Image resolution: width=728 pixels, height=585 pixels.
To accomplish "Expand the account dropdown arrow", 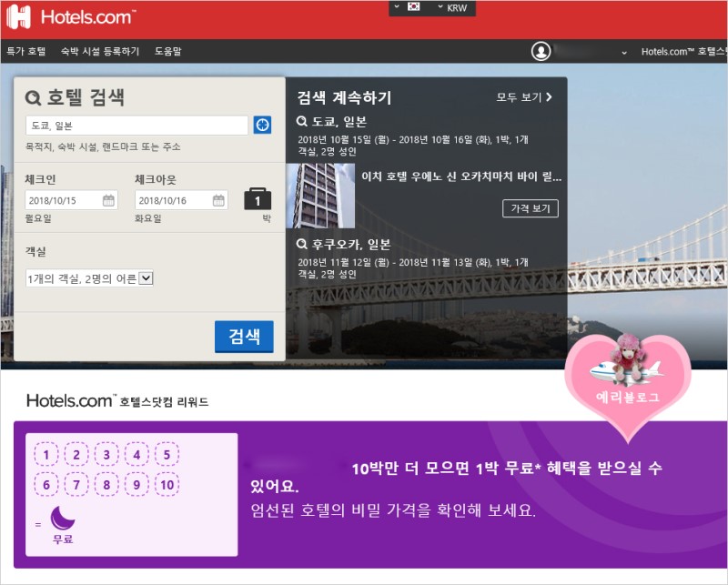I will click(624, 53).
